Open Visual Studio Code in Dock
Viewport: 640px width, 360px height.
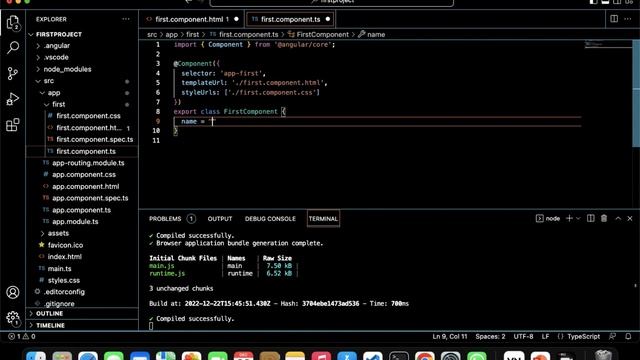pyautogui.click(x=372, y=356)
